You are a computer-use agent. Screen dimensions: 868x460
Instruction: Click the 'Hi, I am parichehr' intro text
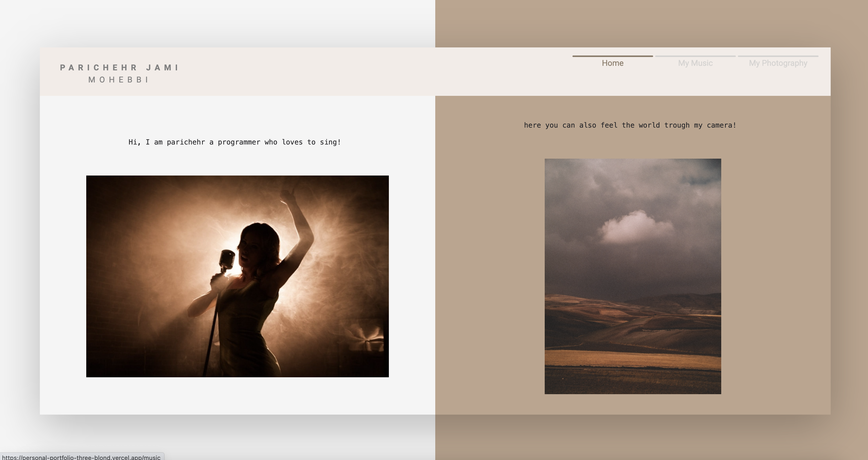tap(235, 142)
